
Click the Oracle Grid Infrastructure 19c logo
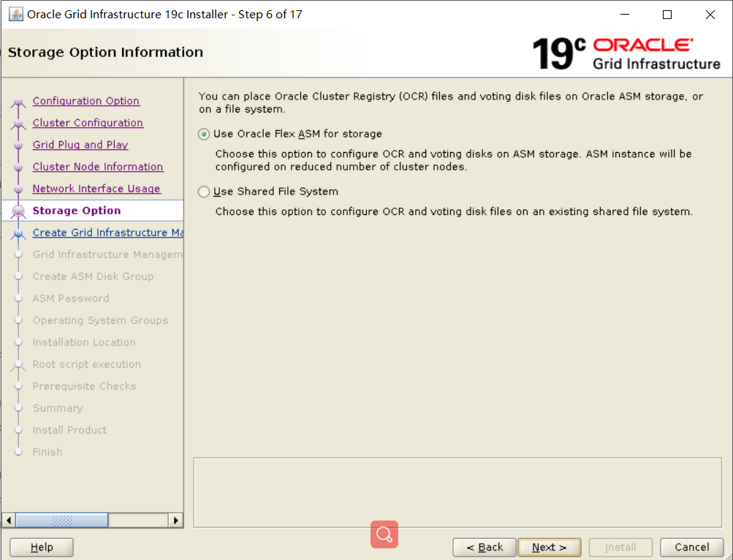(626, 54)
